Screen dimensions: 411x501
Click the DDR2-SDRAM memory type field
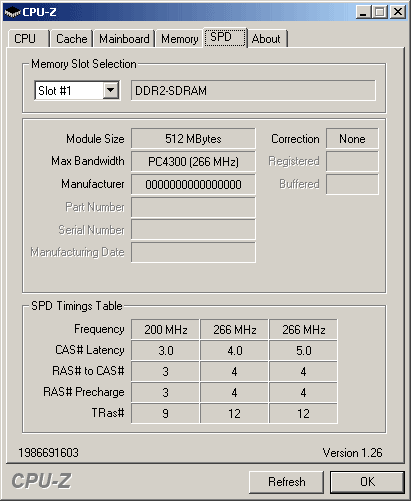pos(253,90)
